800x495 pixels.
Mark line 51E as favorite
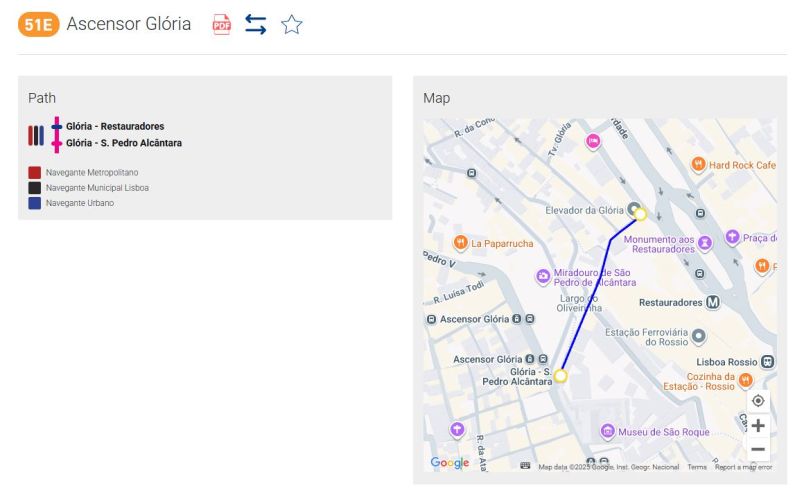(x=291, y=25)
